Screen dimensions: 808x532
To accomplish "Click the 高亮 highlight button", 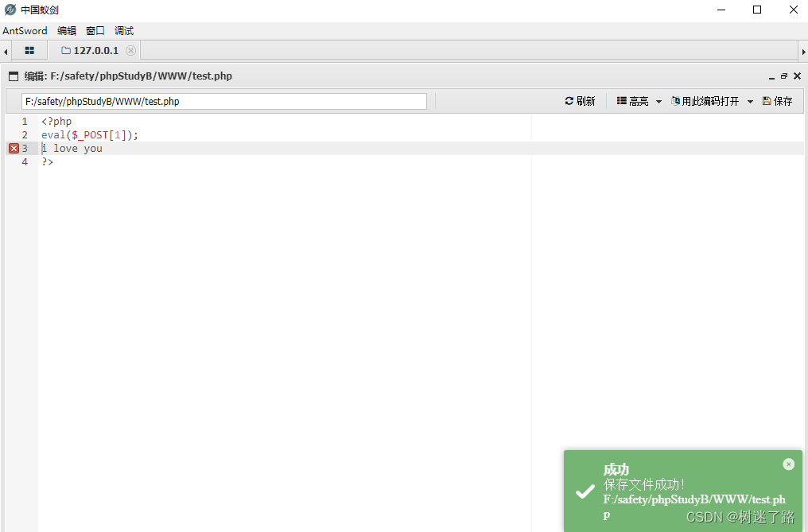I will (x=633, y=101).
